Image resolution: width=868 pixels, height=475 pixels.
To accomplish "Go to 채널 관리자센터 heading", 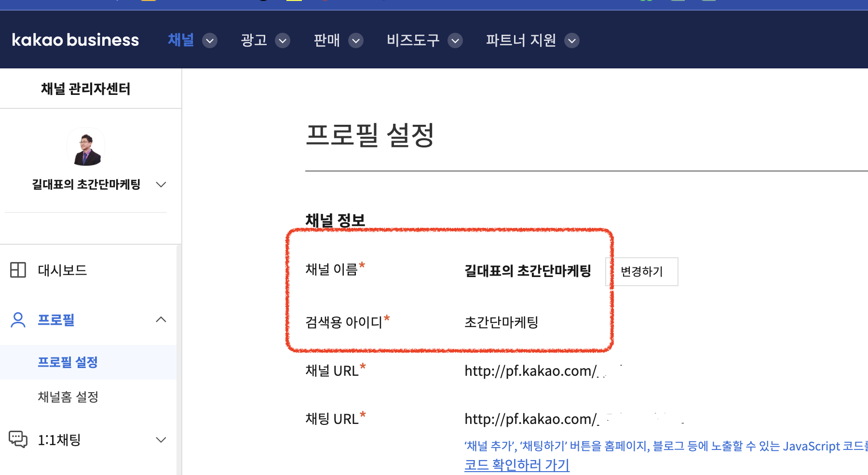I will tap(86, 89).
